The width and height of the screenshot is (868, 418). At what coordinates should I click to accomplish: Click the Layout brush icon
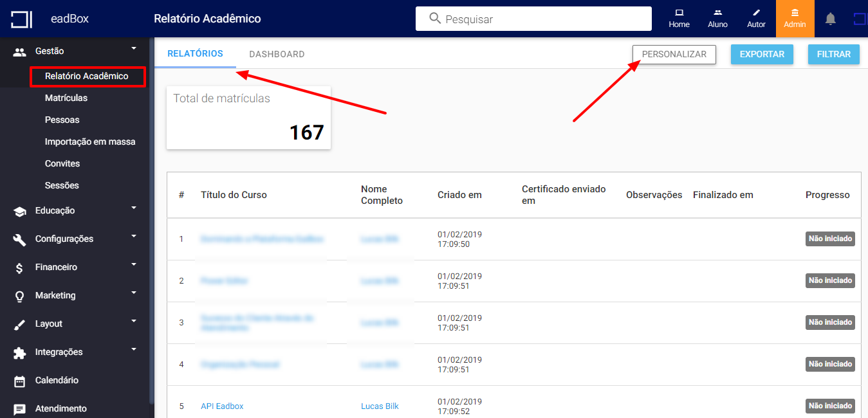20,324
